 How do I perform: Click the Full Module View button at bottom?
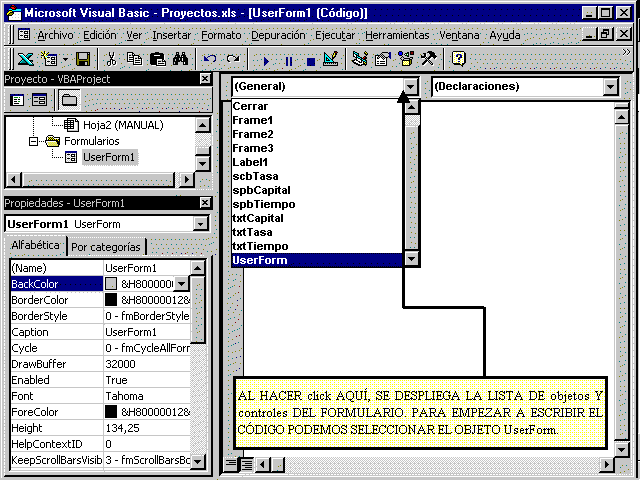pyautogui.click(x=247, y=464)
